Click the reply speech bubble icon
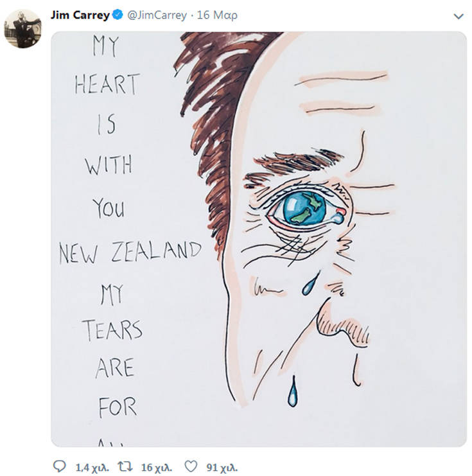This screenshot has width=472, height=476. coord(59,466)
